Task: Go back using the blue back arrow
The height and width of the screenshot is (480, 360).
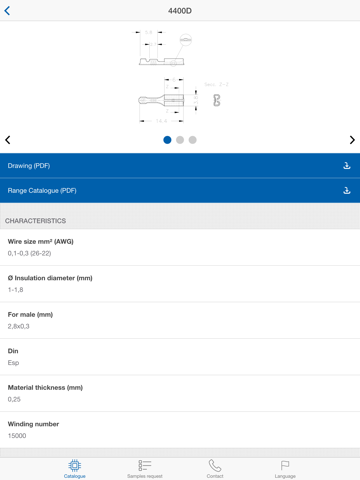Action: pyautogui.click(x=7, y=11)
